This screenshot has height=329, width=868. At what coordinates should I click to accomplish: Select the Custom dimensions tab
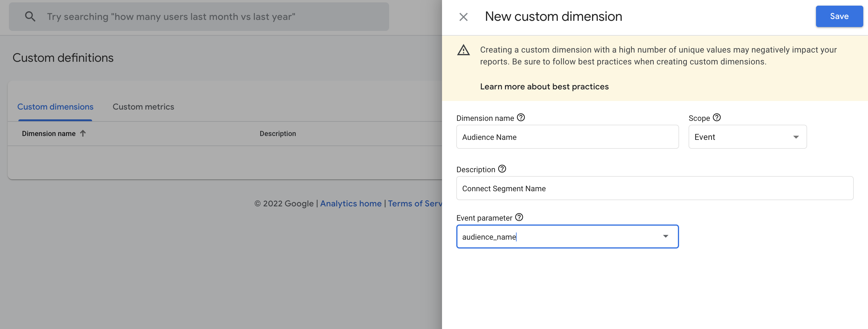pos(55,107)
